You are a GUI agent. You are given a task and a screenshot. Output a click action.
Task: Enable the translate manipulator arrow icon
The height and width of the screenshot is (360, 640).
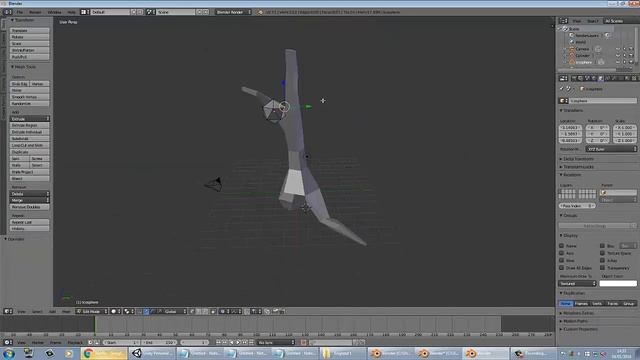coord(146,311)
